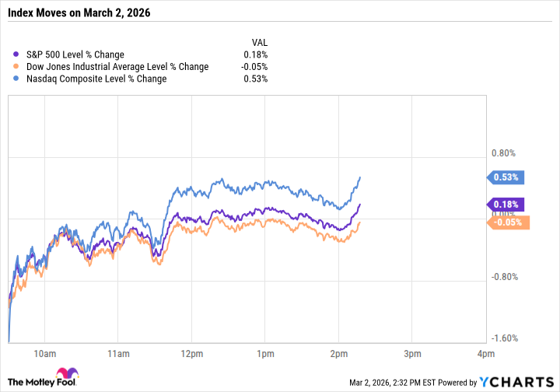Click the 2pm x-axis time label

[x=338, y=355]
